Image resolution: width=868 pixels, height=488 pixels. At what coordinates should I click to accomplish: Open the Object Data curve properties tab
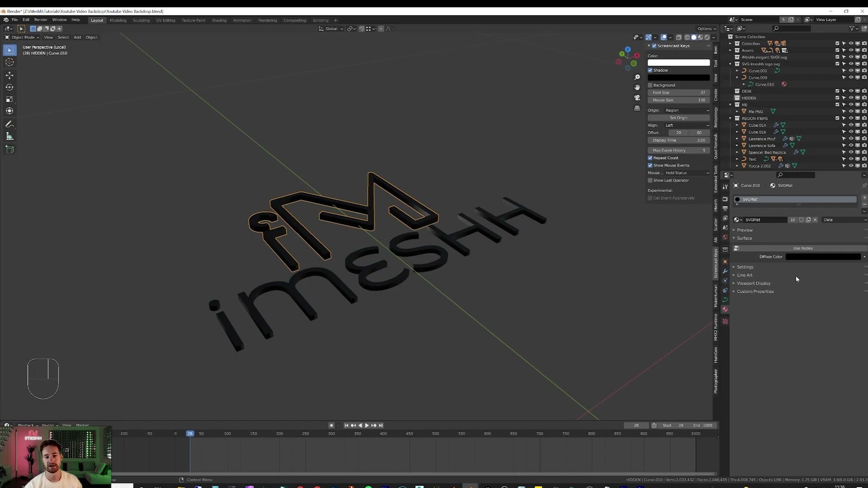coord(725,300)
